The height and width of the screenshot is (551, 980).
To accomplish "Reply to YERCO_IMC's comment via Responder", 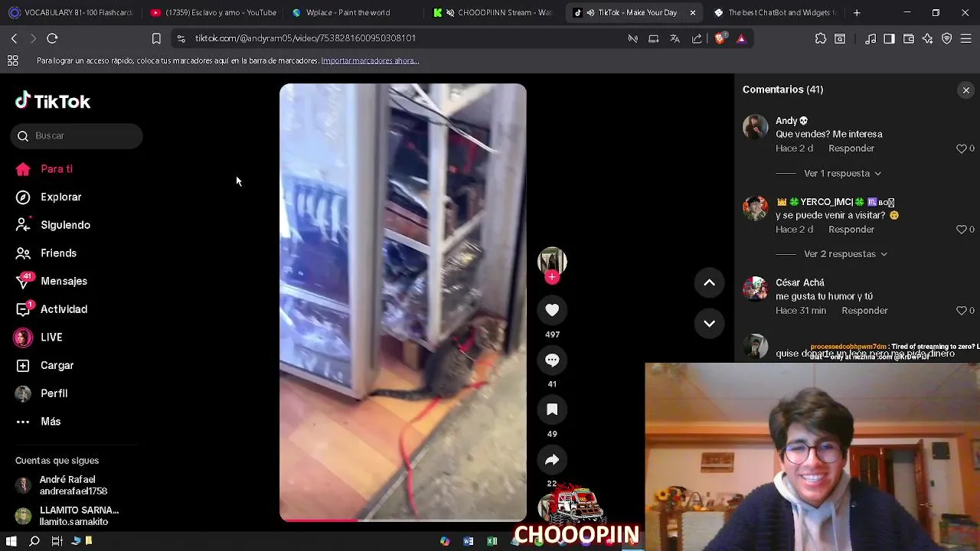I will 851,230.
